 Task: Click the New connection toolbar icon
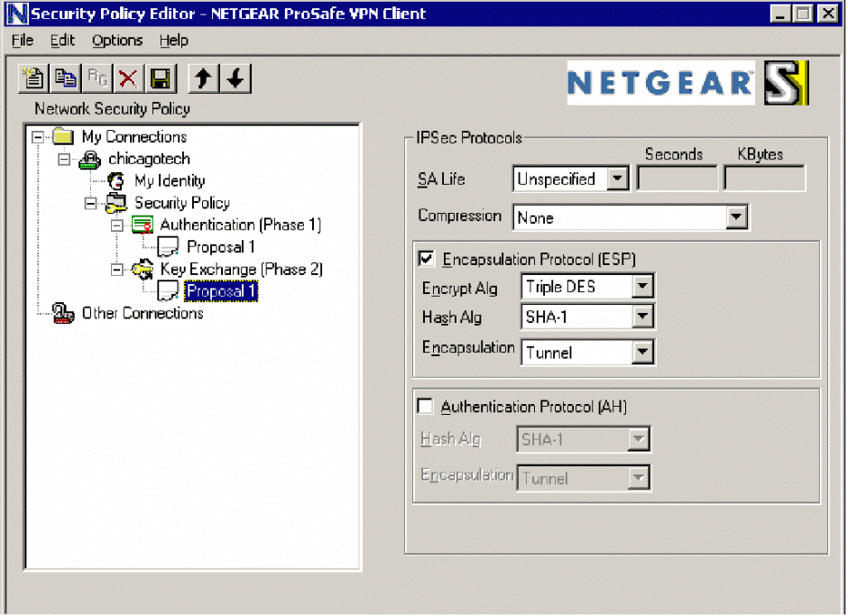(x=33, y=79)
